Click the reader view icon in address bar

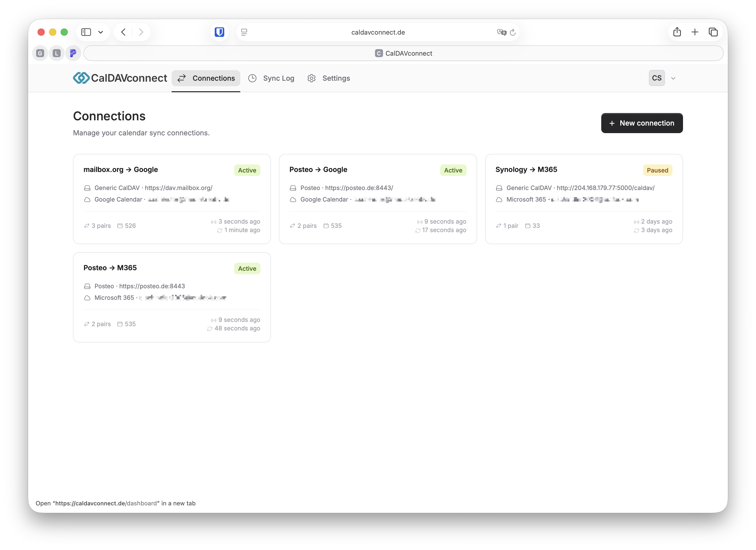tap(244, 32)
